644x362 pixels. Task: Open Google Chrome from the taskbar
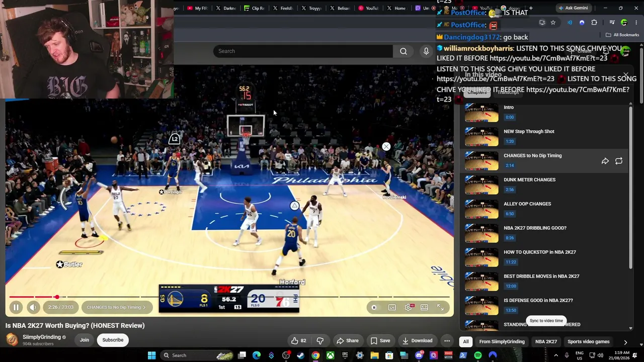pyautogui.click(x=315, y=355)
